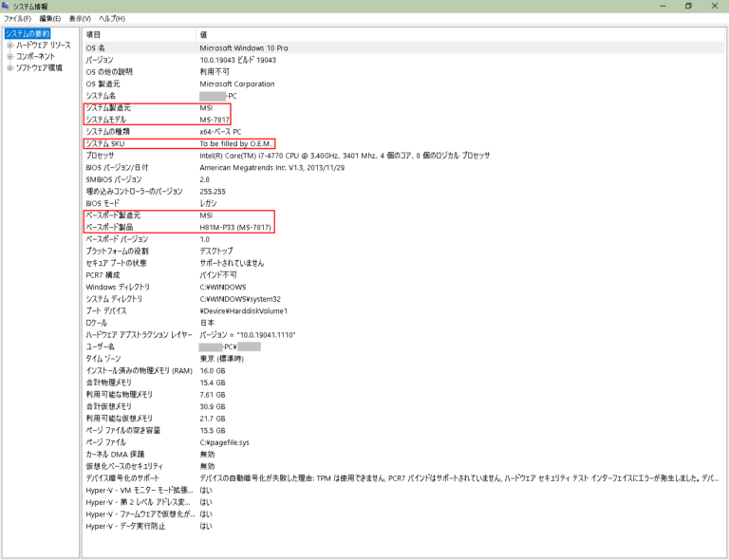Image resolution: width=729 pixels, height=560 pixels.
Task: Select the プロセッサ row
Action: pyautogui.click(x=100, y=155)
